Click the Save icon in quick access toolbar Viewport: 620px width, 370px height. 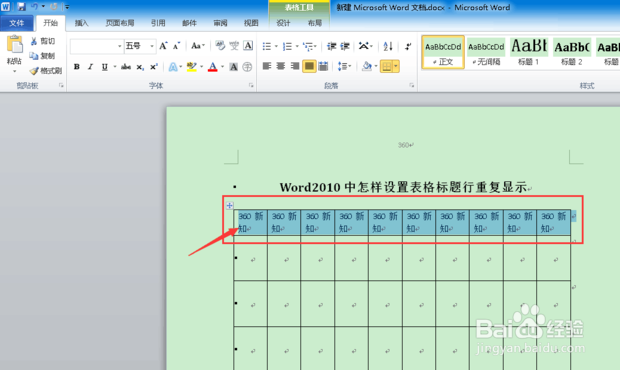click(21, 7)
